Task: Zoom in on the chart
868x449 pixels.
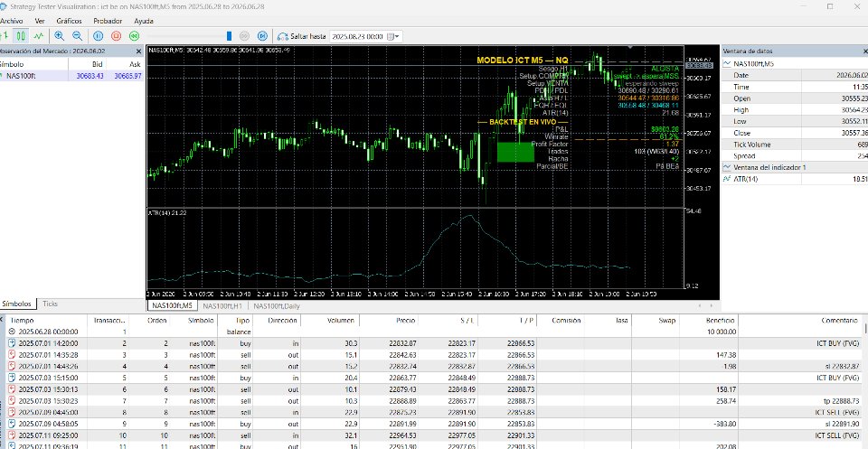Action: pyautogui.click(x=60, y=36)
